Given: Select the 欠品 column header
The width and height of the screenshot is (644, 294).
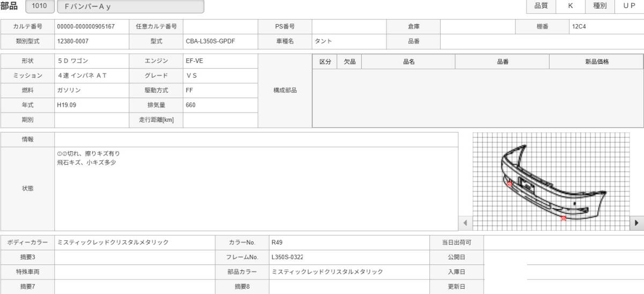Looking at the screenshot, I should coord(349,62).
